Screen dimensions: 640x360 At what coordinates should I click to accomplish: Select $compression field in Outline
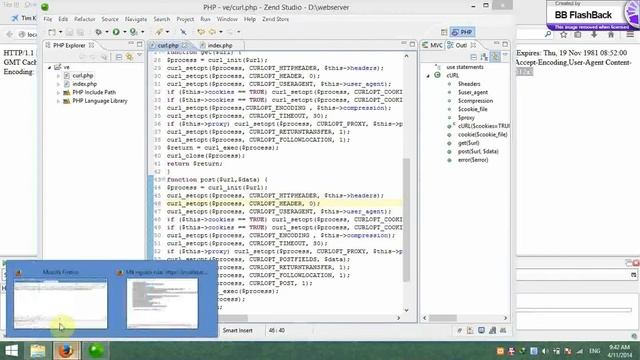475,101
